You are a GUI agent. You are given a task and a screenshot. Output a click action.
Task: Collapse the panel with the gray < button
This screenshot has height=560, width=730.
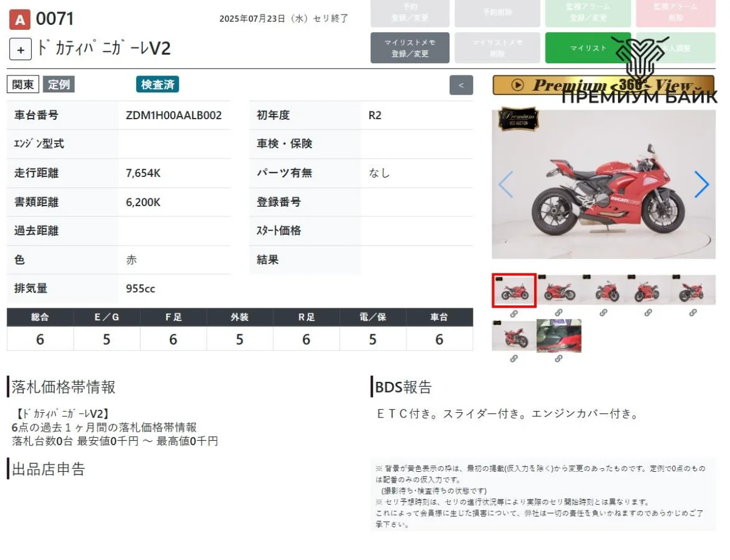tap(461, 85)
